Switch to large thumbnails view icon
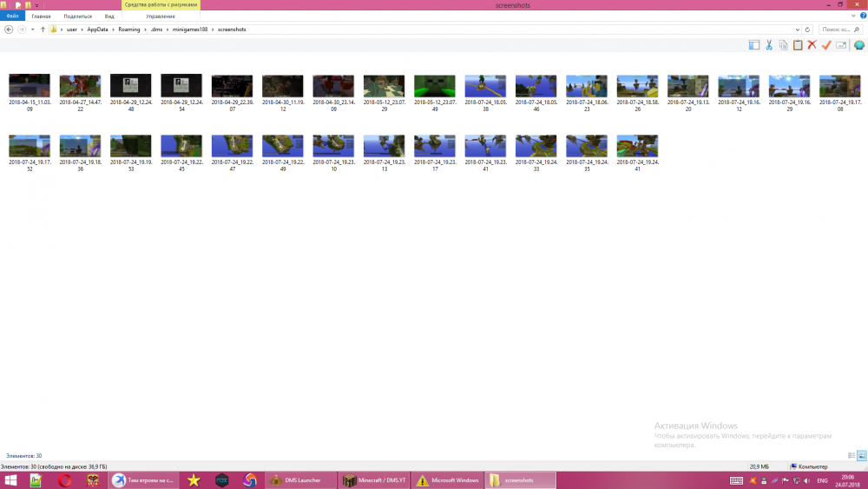 (861, 456)
